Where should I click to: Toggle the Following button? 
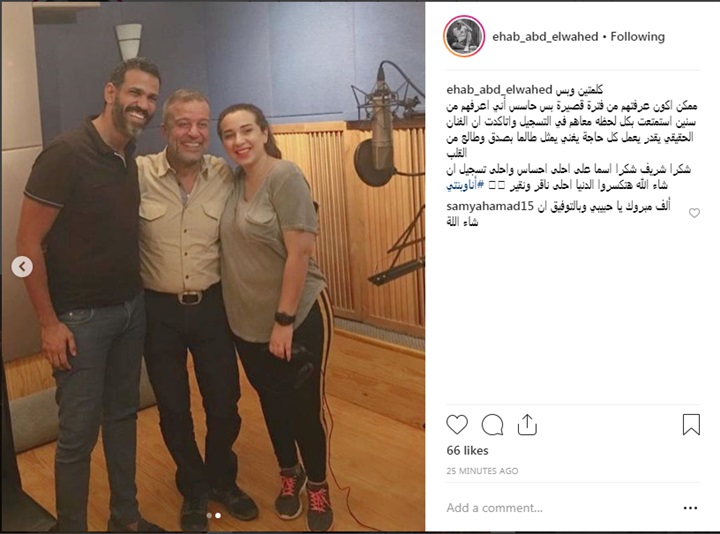637,37
